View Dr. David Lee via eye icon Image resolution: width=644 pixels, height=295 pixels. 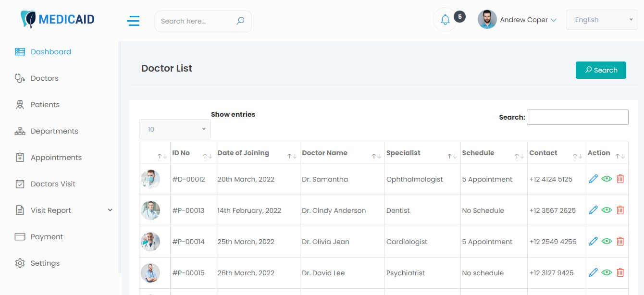(x=607, y=272)
